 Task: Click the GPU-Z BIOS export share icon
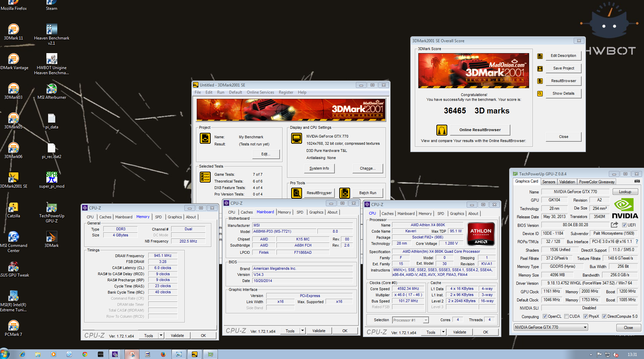pyautogui.click(x=614, y=225)
